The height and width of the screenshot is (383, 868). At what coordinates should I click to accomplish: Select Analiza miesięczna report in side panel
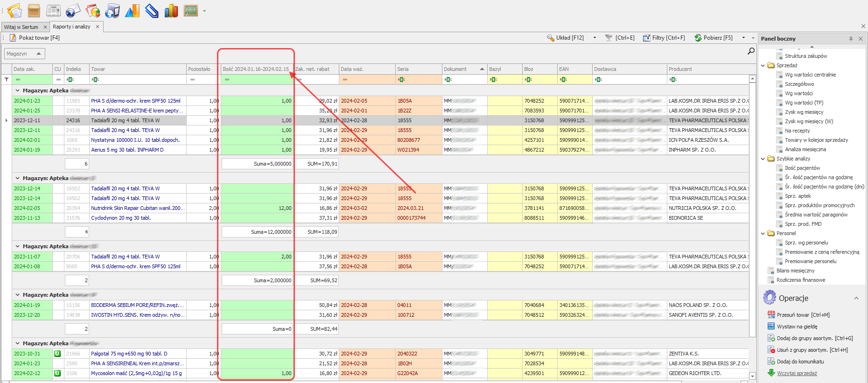click(x=805, y=149)
